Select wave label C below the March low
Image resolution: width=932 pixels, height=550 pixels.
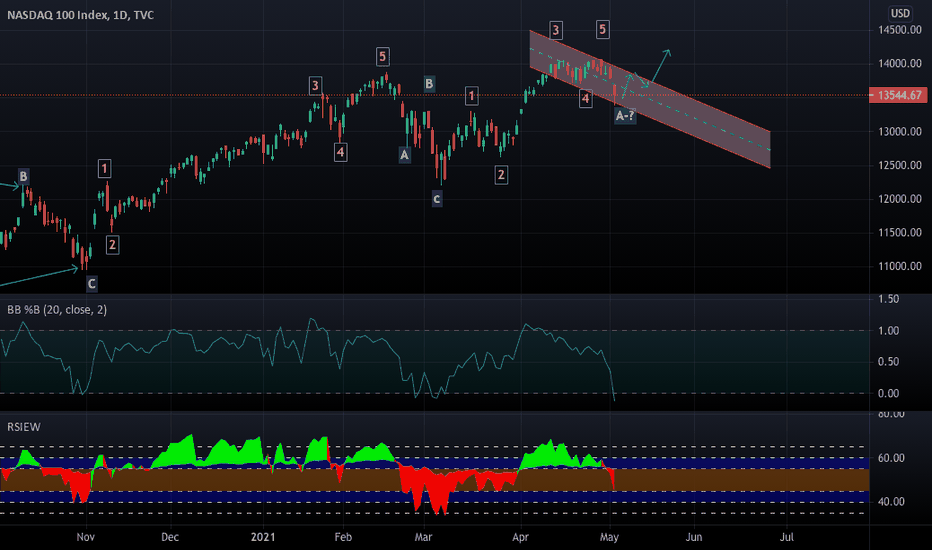pyautogui.click(x=437, y=199)
